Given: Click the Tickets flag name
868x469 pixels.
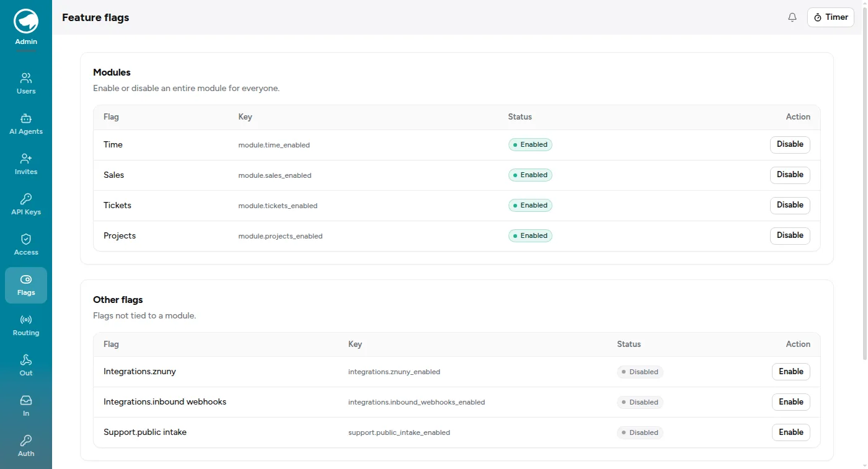Looking at the screenshot, I should coord(117,205).
